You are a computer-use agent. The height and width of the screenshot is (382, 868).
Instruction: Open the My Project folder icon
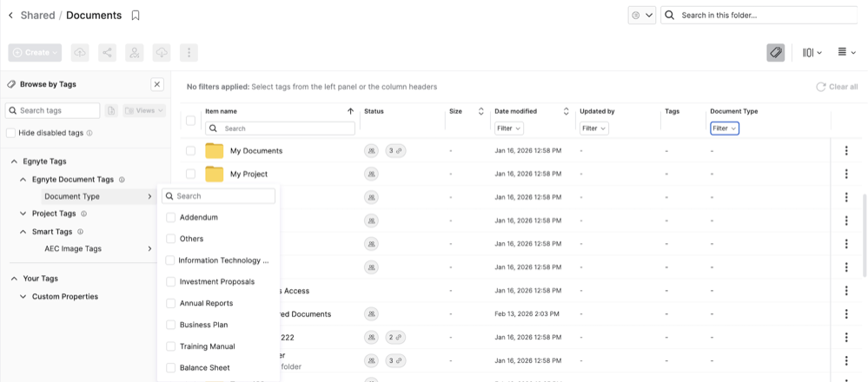pos(215,174)
